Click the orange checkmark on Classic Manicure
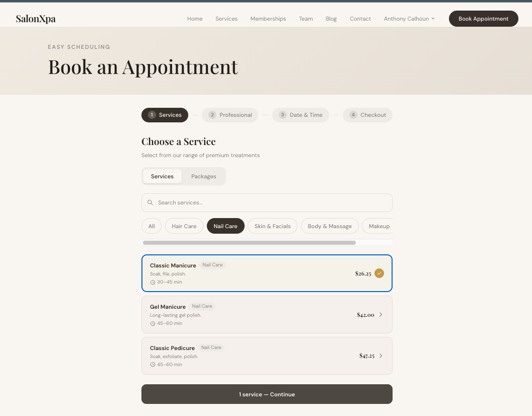The height and width of the screenshot is (416, 532). coord(379,273)
